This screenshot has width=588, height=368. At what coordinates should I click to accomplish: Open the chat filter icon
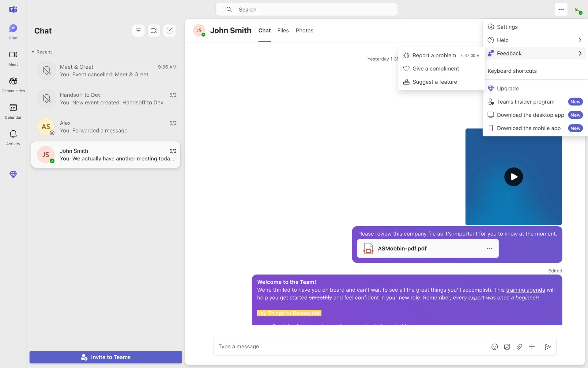(x=138, y=31)
